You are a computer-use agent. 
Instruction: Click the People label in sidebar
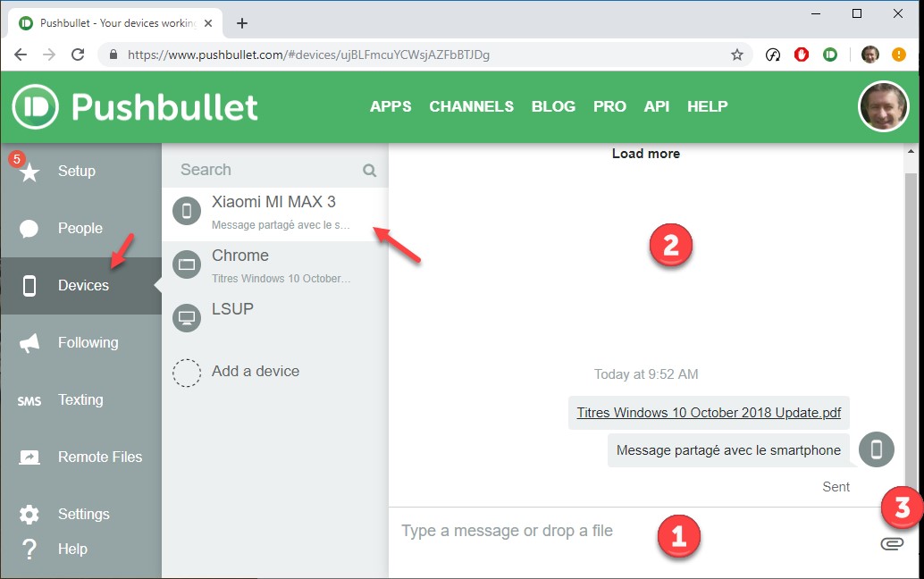click(80, 229)
